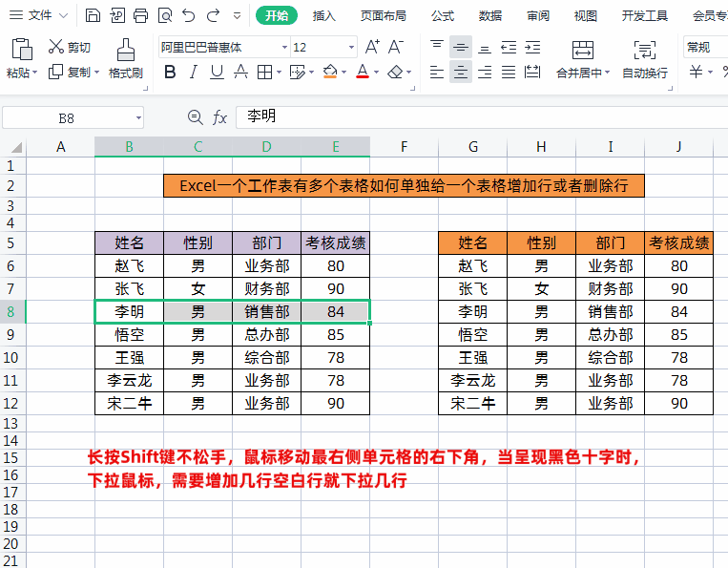
Task: Open the 开发工具 tab
Action: coord(645,16)
